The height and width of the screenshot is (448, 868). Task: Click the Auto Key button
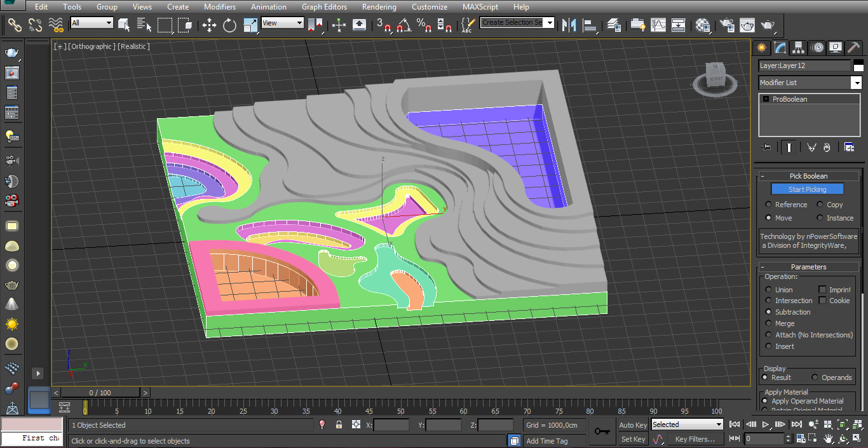(x=633, y=425)
